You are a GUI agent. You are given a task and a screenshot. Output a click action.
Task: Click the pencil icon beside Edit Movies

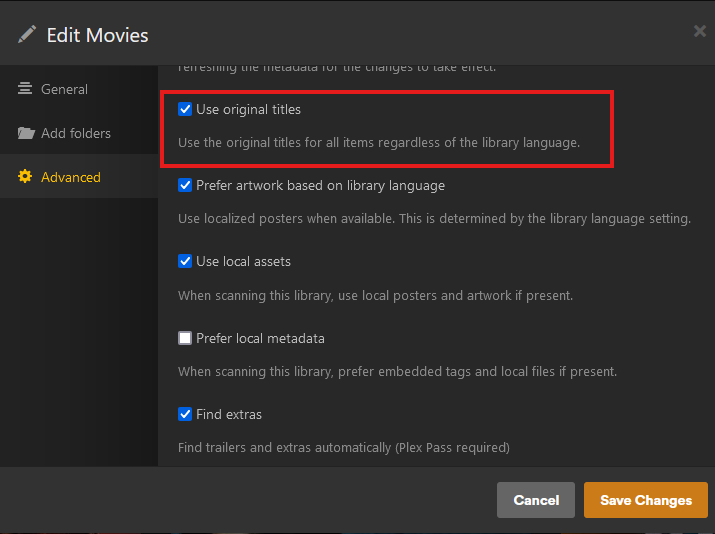(26, 35)
